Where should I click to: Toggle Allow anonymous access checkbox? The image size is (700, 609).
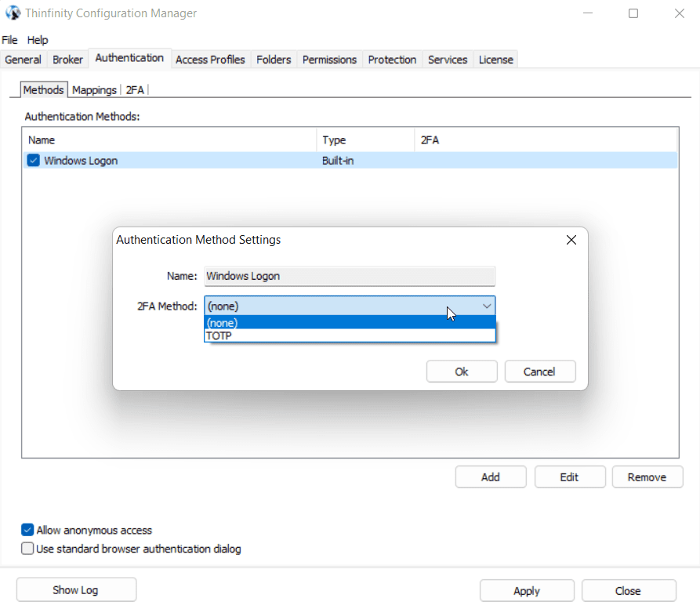click(x=27, y=530)
